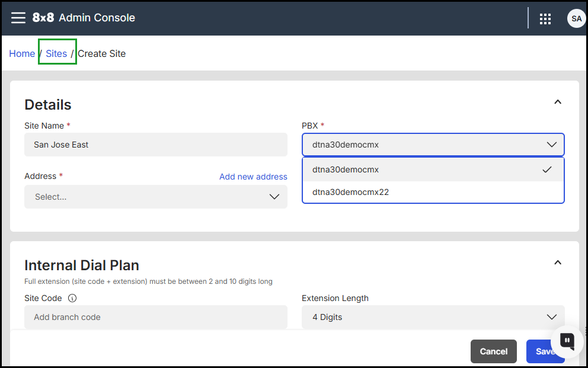Click the Site Code branch code field
This screenshot has height=368, width=588.
(155, 317)
